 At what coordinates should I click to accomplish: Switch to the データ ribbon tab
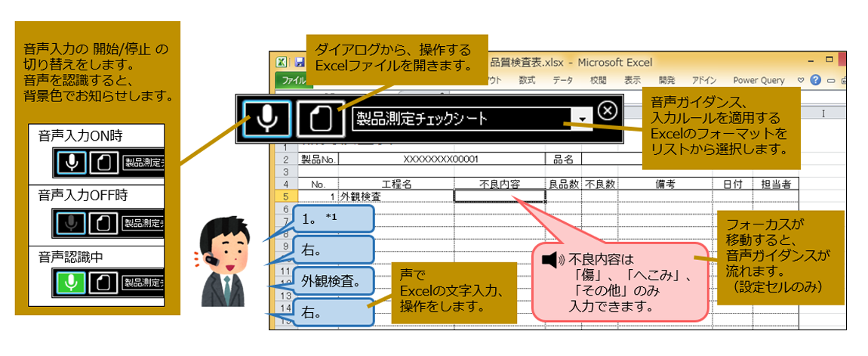click(562, 80)
